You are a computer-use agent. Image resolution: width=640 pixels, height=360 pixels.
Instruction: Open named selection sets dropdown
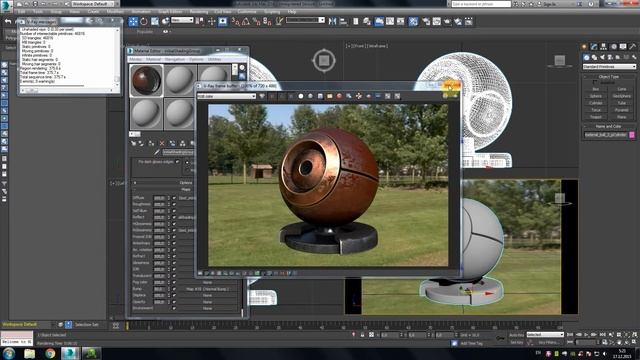pyautogui.click(x=305, y=20)
